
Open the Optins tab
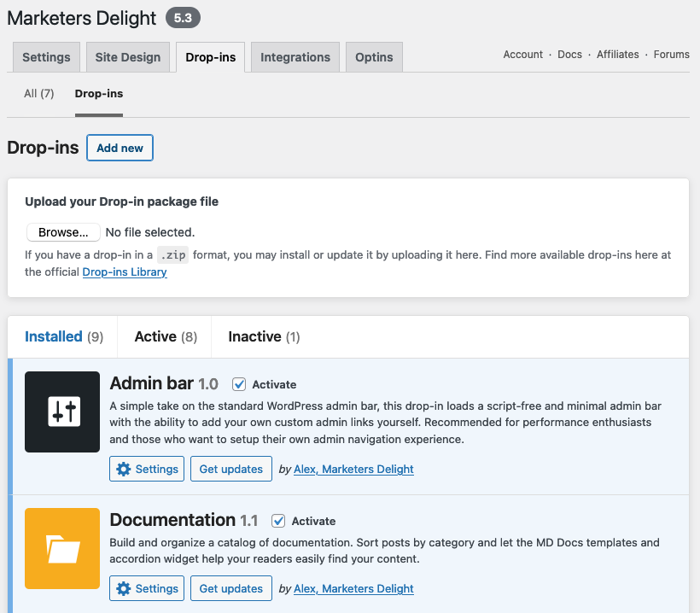click(373, 56)
